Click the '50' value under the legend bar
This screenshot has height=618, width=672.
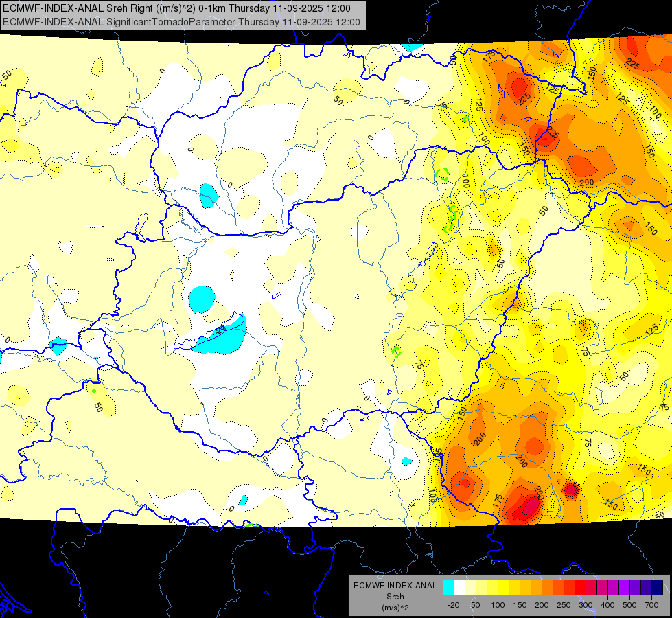(475, 605)
